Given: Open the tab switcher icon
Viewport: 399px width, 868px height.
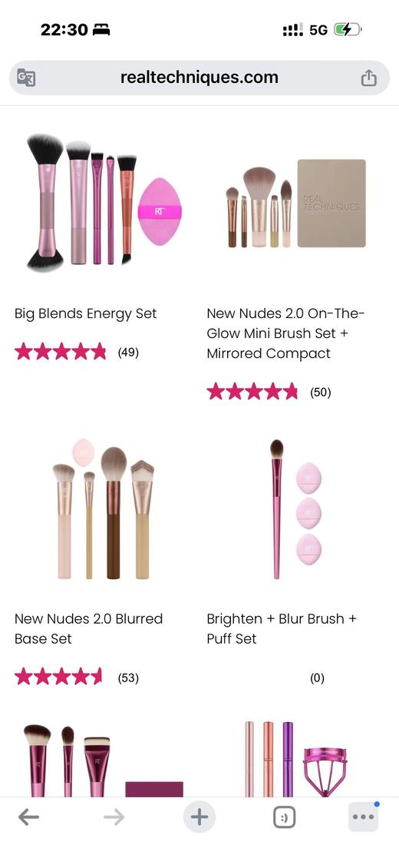Looking at the screenshot, I should pos(285,817).
